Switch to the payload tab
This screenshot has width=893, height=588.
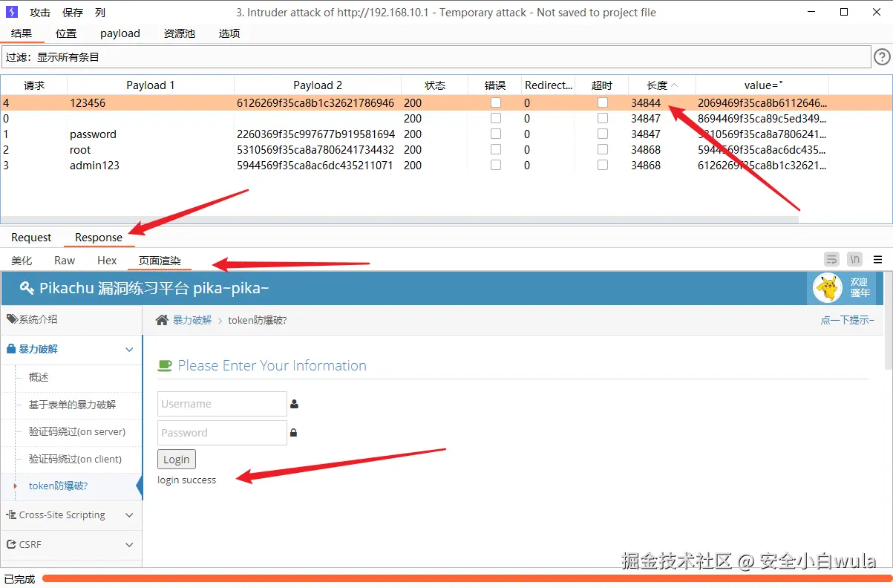[120, 33]
